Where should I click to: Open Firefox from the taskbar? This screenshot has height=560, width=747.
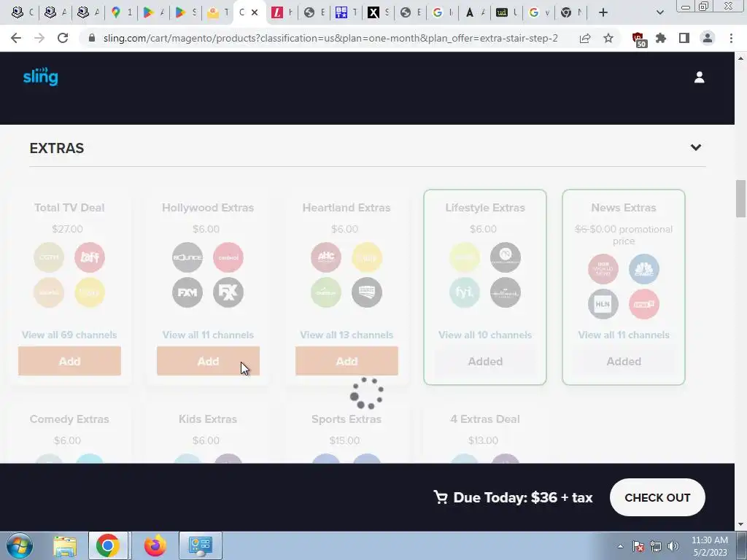pos(155,545)
